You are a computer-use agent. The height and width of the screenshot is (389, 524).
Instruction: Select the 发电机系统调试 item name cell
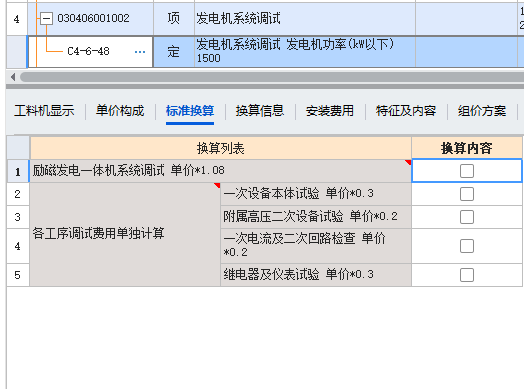click(x=305, y=19)
